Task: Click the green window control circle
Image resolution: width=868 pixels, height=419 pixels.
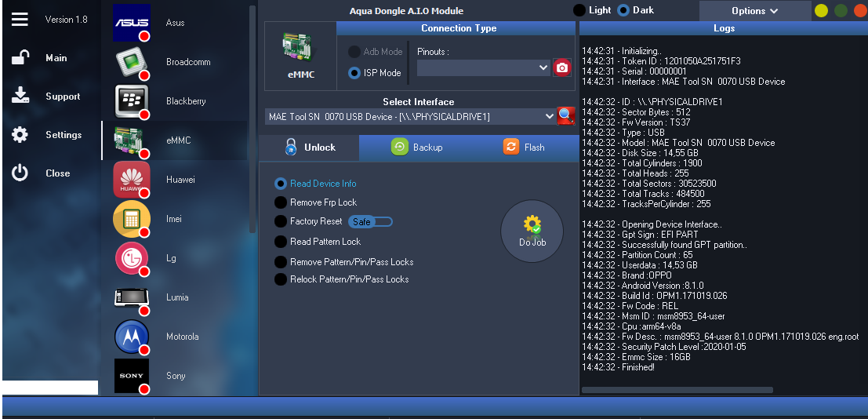Action: click(x=841, y=10)
